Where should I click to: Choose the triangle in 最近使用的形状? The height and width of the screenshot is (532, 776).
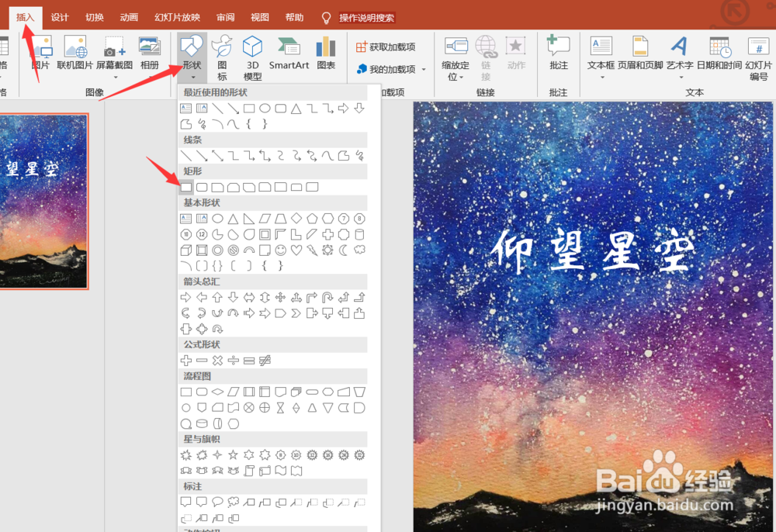coord(296,109)
